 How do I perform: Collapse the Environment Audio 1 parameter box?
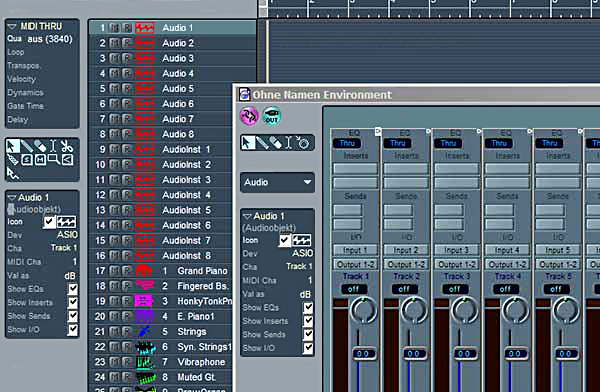click(x=248, y=216)
